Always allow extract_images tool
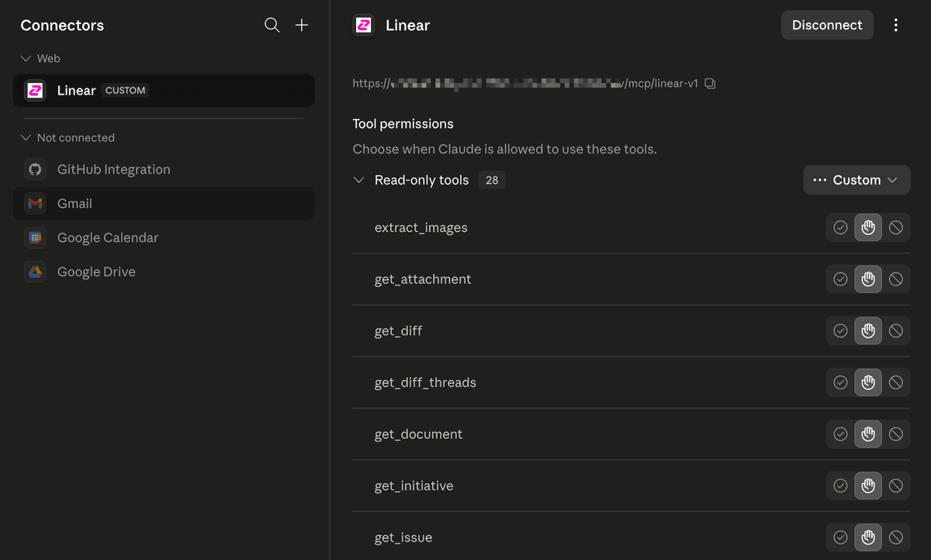 pos(840,228)
